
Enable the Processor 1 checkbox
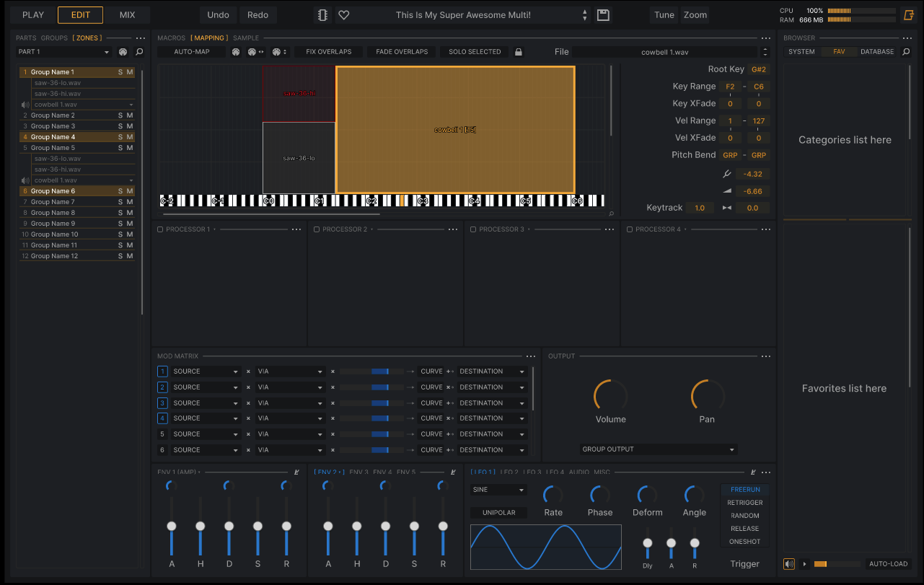coord(160,229)
